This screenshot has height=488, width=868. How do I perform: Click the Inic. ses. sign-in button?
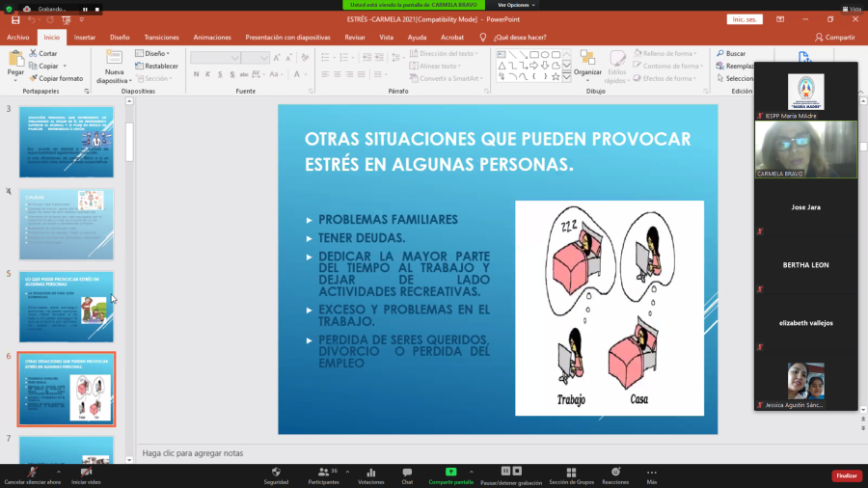pos(745,19)
